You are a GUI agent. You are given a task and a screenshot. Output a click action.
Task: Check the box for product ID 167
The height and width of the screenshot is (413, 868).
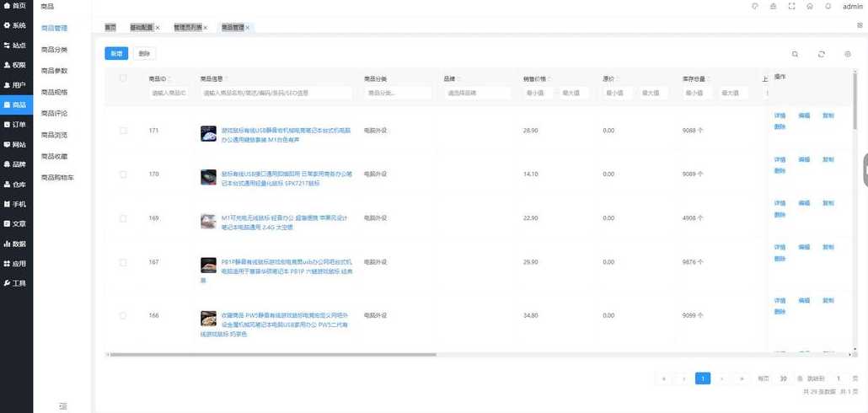coord(123,262)
